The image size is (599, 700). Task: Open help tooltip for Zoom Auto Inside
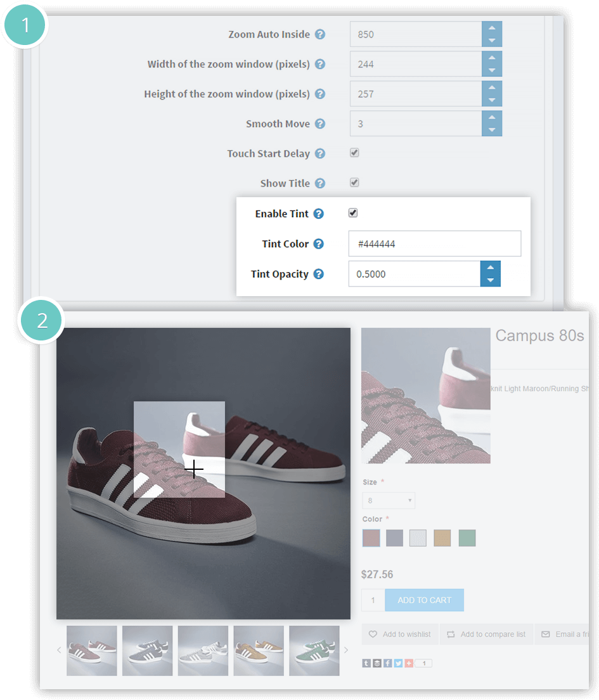[x=320, y=34]
